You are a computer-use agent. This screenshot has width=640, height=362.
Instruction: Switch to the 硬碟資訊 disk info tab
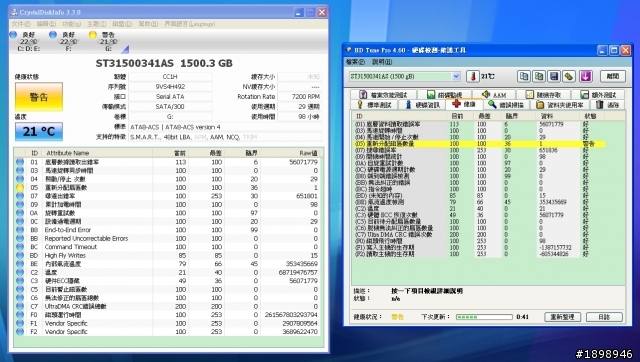tap(423, 105)
